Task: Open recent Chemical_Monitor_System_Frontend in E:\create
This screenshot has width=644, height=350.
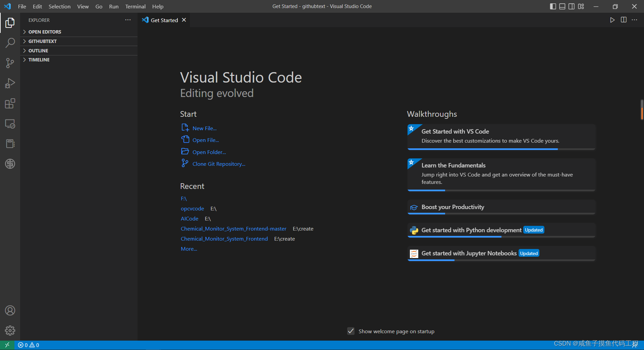Action: click(224, 239)
